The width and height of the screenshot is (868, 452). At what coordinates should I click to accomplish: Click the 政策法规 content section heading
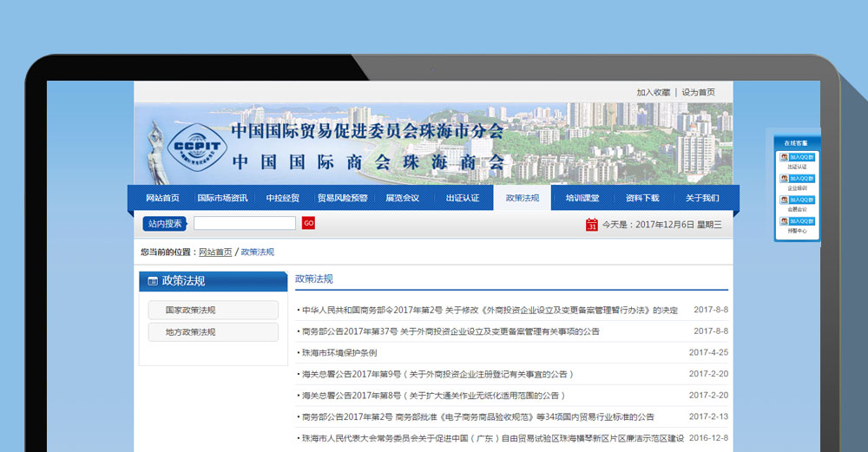tap(314, 278)
